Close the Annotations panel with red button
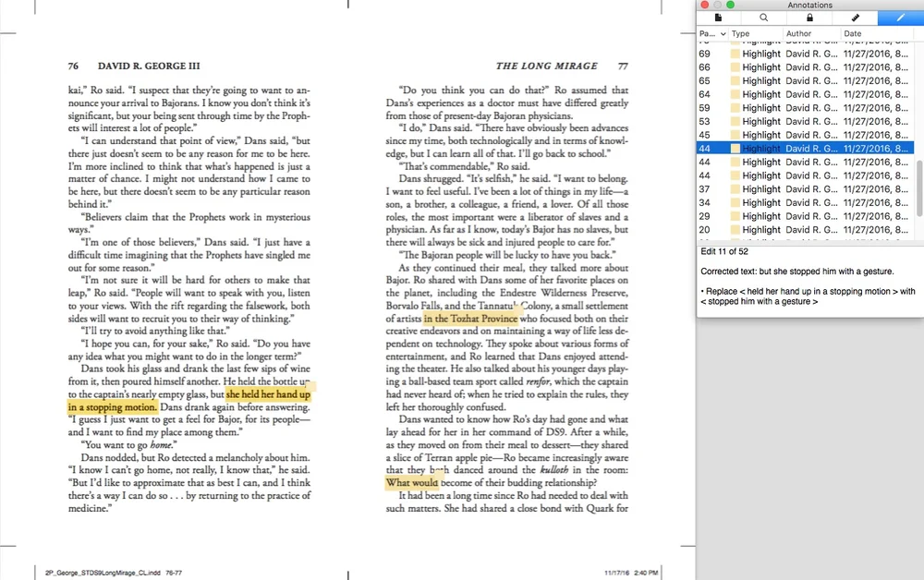924x580 pixels. pyautogui.click(x=704, y=5)
